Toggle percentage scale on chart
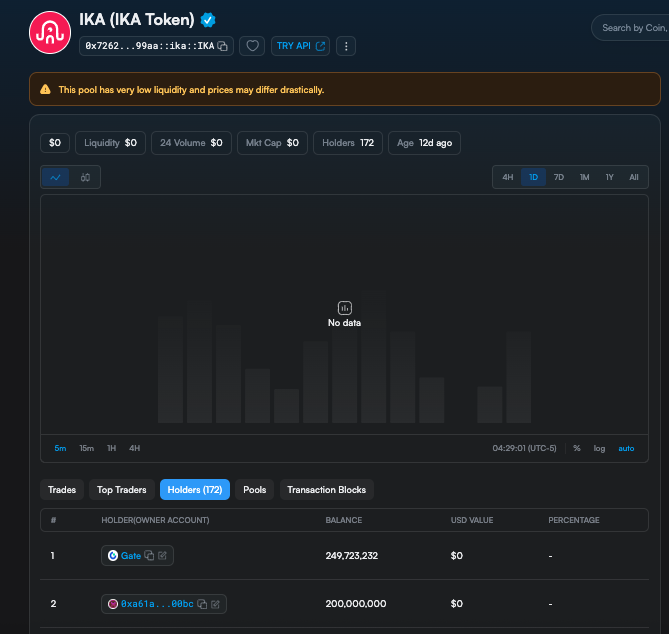This screenshot has width=669, height=634. 577,448
